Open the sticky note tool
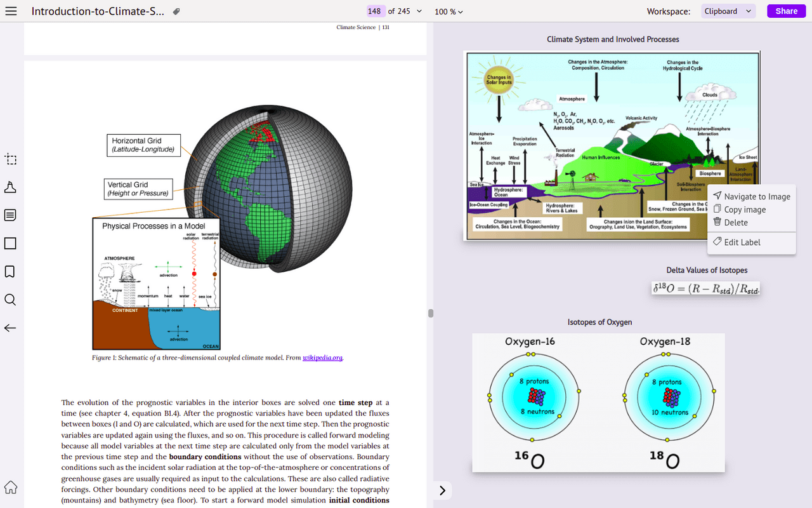This screenshot has width=812, height=508. pyautogui.click(x=10, y=215)
